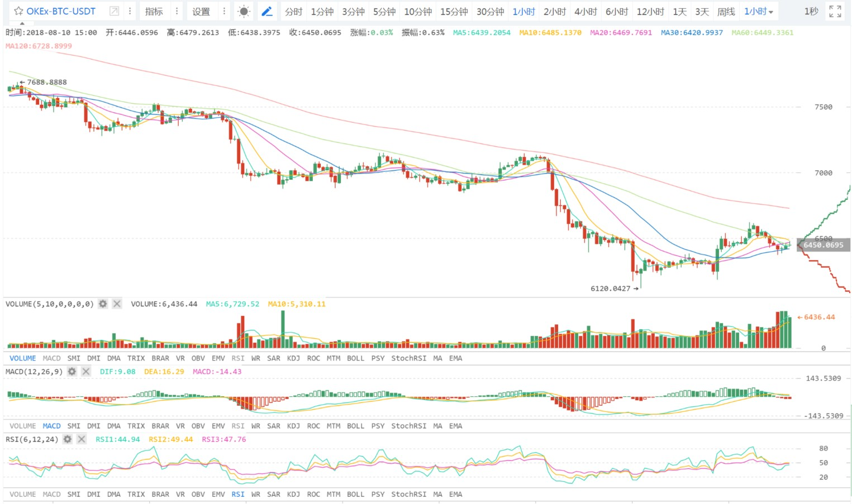This screenshot has width=852, height=504.
Task: Close the VOLUME indicator panel with X
Action: pyautogui.click(x=117, y=304)
